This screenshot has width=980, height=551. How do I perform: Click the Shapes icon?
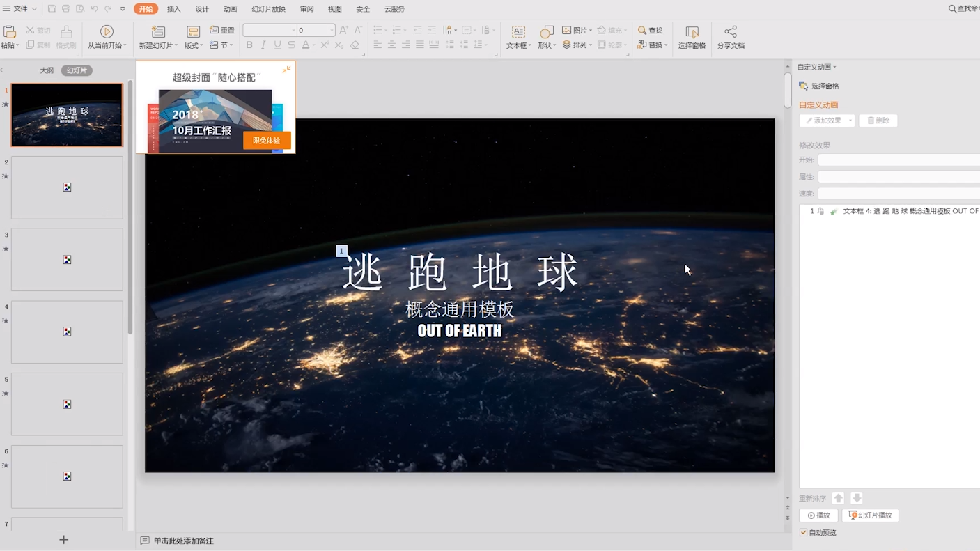[x=547, y=32]
